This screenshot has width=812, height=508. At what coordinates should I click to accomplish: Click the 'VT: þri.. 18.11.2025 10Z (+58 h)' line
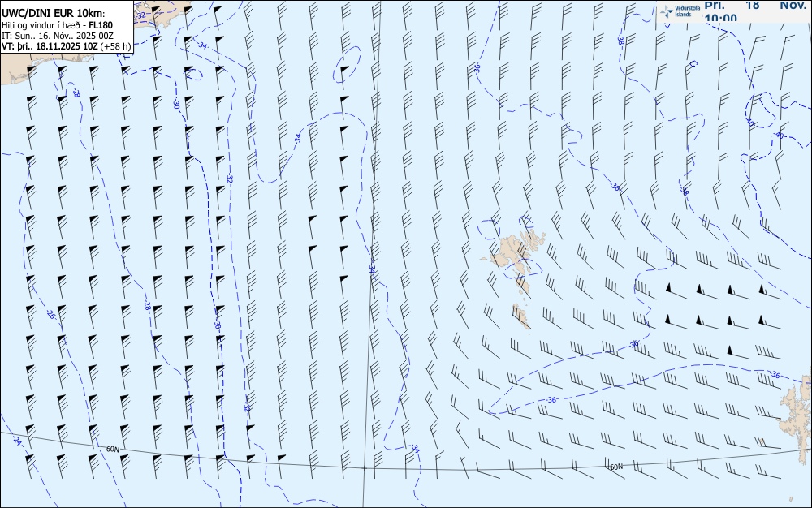coord(67,46)
